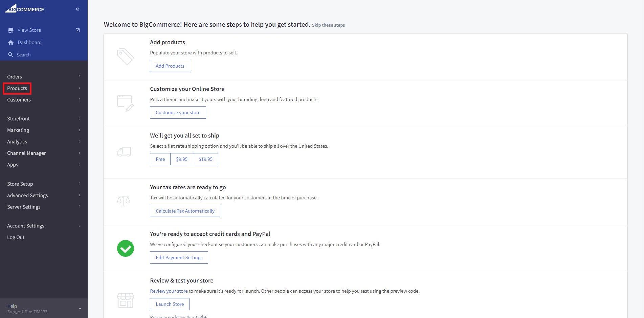
Task: Click the Dashboard home icon
Action: [11, 42]
